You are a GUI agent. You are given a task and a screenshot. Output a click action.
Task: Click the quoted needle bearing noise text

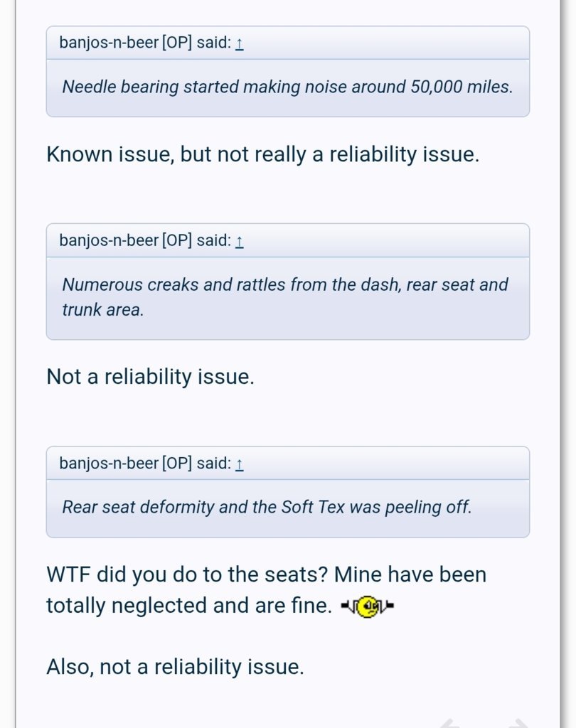(287, 87)
